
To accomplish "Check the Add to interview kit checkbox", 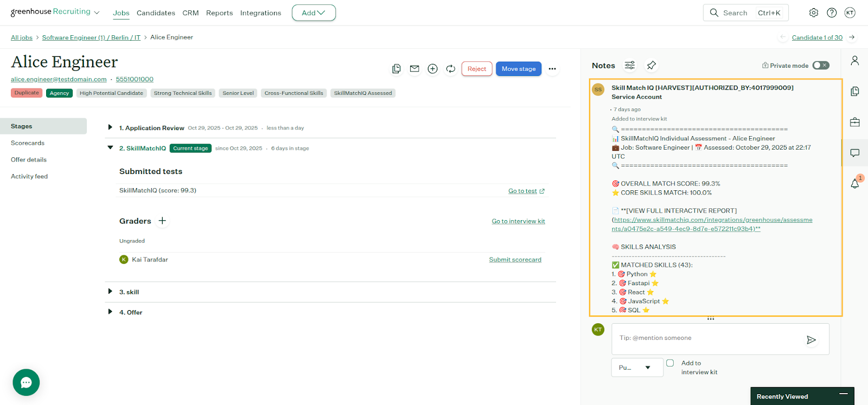I will click(670, 363).
